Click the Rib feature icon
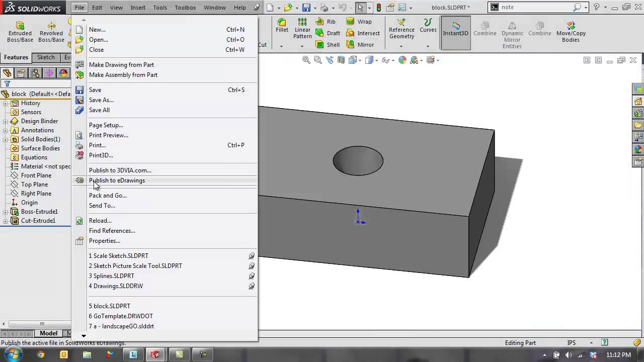The width and height of the screenshot is (644, 362). click(x=326, y=22)
